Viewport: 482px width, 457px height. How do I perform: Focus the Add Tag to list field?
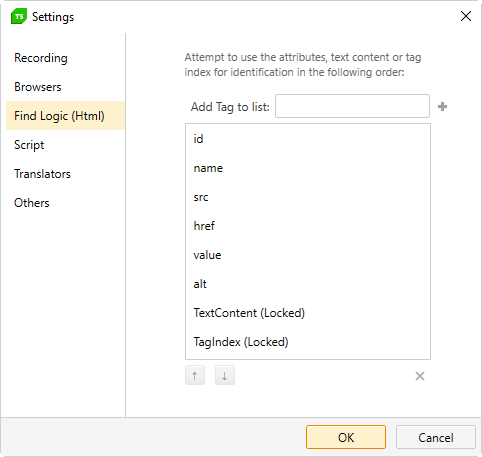tap(352, 106)
